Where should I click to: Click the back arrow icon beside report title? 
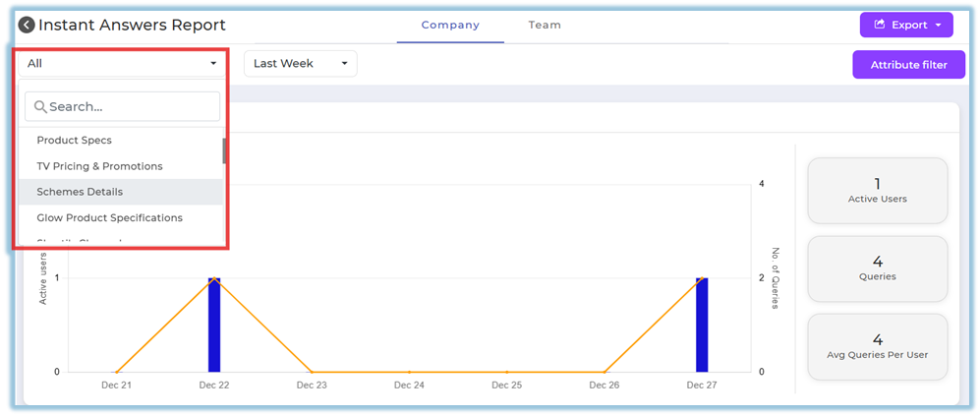click(27, 26)
